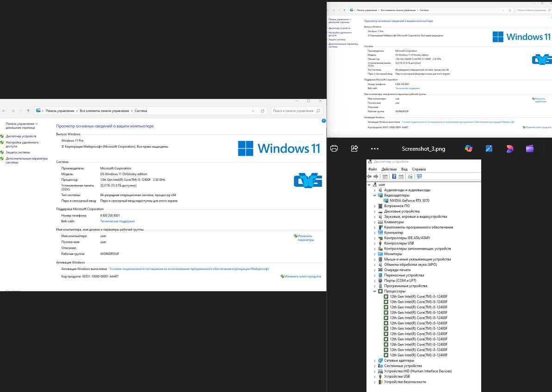Click the action pane icon right of Help icon
Image resolution: width=552 pixels, height=392 pixels.
click(401, 177)
